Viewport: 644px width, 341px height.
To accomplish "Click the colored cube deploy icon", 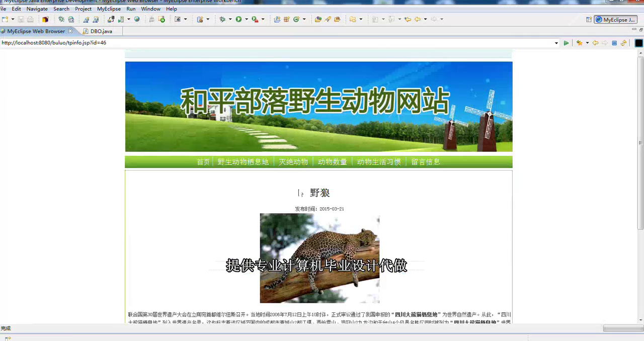I will pos(45,19).
